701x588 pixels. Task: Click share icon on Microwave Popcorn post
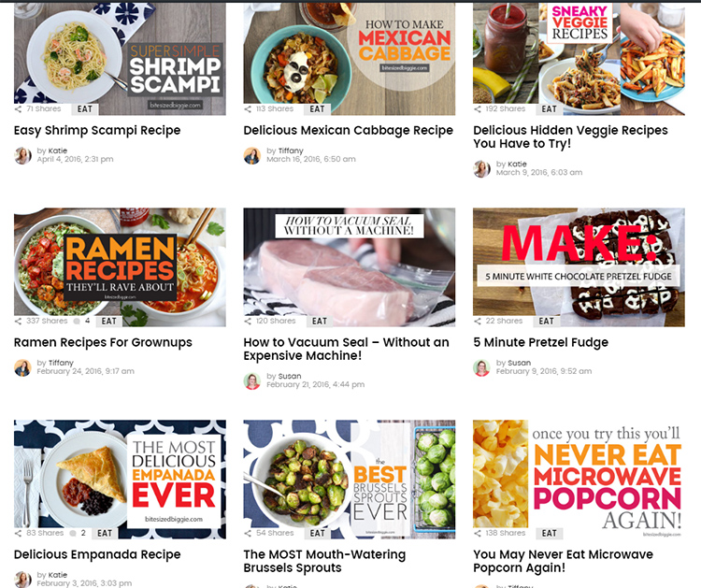(478, 533)
